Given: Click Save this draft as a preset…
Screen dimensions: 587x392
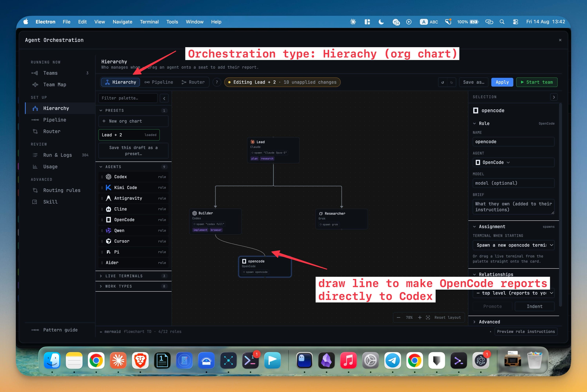Looking at the screenshot, I should point(133,151).
